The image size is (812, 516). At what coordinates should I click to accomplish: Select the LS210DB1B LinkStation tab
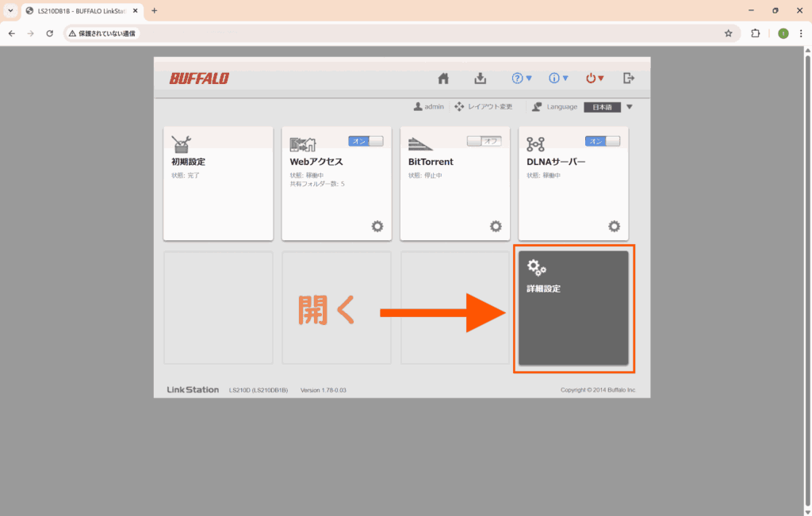pos(82,11)
